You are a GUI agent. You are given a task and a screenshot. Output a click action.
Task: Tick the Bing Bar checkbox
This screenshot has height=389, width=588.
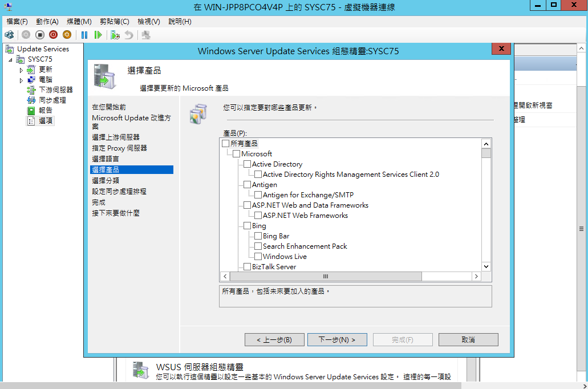point(258,236)
